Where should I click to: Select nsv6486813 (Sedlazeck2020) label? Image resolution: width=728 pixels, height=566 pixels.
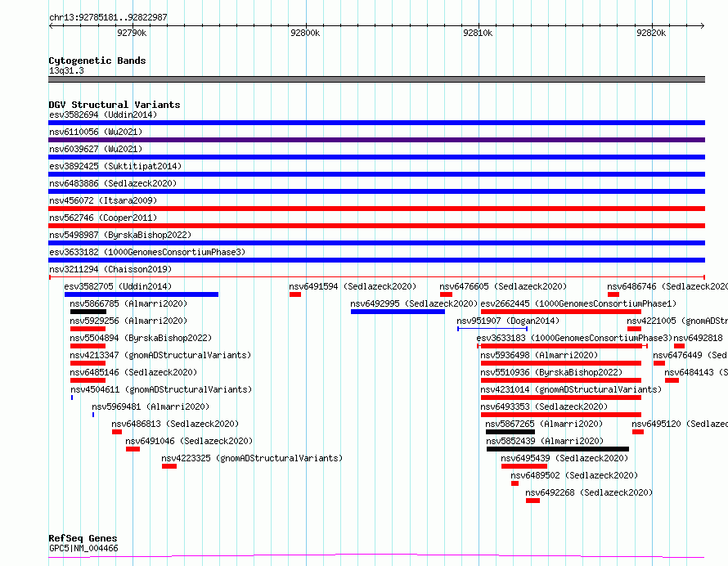pos(175,424)
